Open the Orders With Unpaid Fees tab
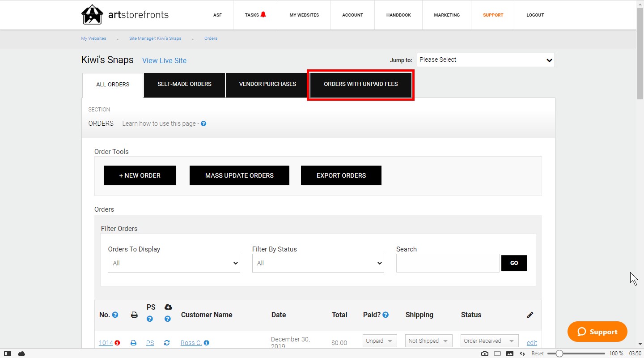 pos(360,84)
